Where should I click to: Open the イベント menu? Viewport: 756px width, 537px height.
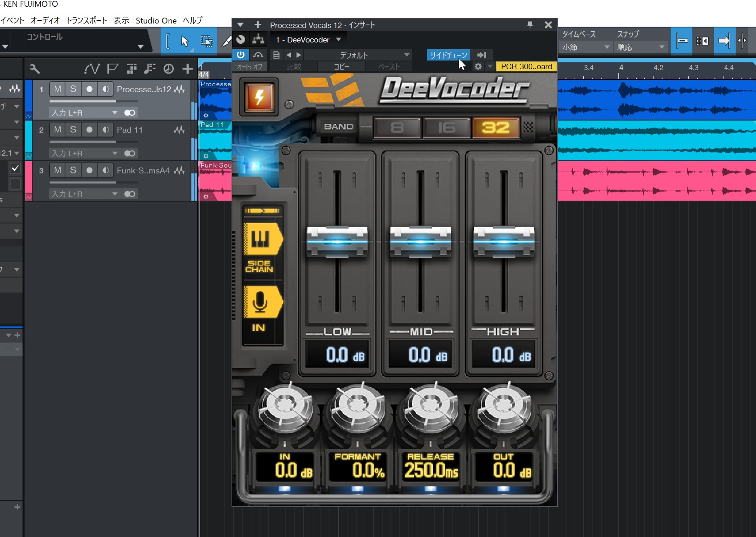click(12, 20)
